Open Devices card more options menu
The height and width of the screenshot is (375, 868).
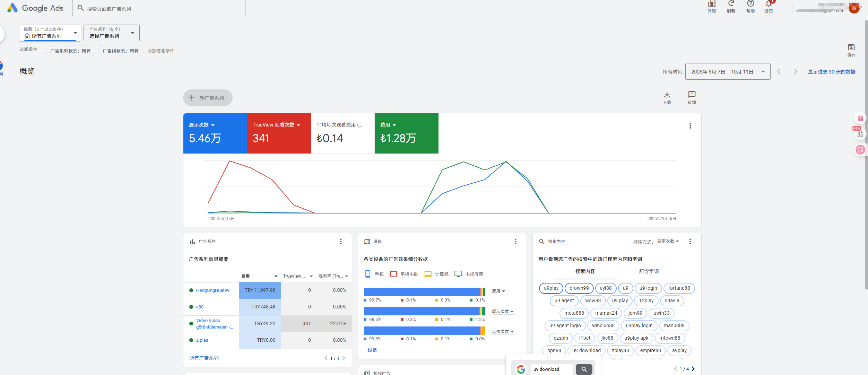(515, 242)
